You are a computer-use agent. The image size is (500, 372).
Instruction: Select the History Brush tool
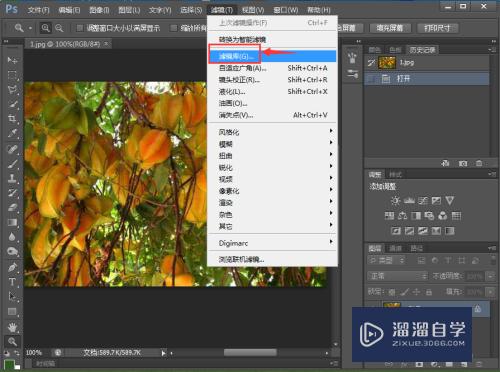click(x=12, y=193)
